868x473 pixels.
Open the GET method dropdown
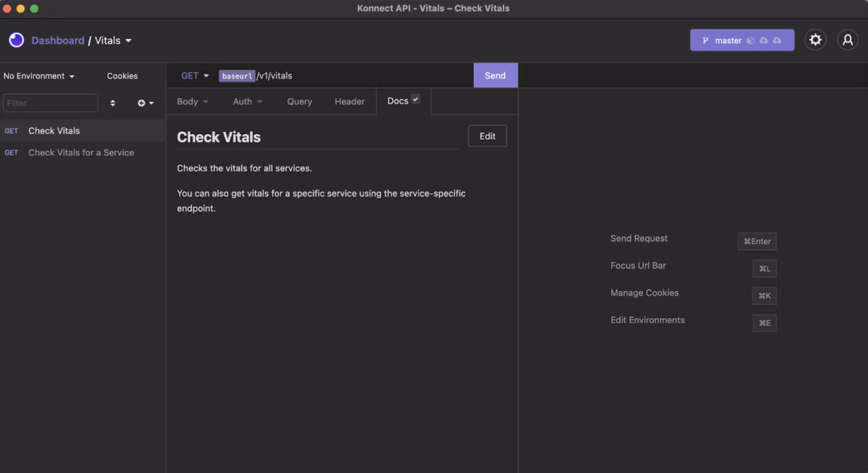click(x=195, y=76)
